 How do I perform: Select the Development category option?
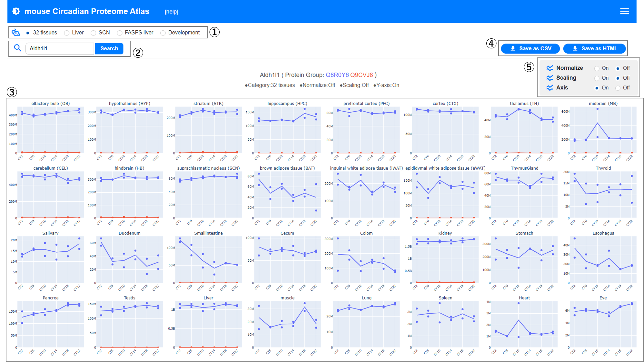coord(163,33)
